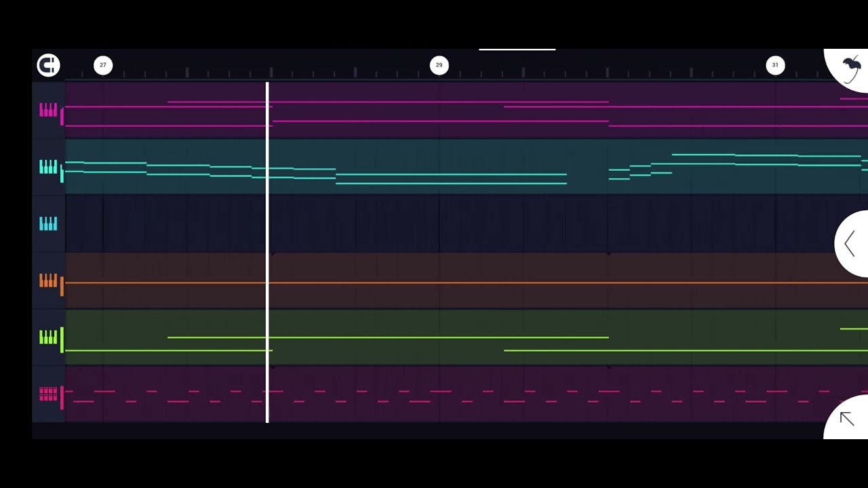
Task: Tap the white handle bar at top
Action: (517, 49)
